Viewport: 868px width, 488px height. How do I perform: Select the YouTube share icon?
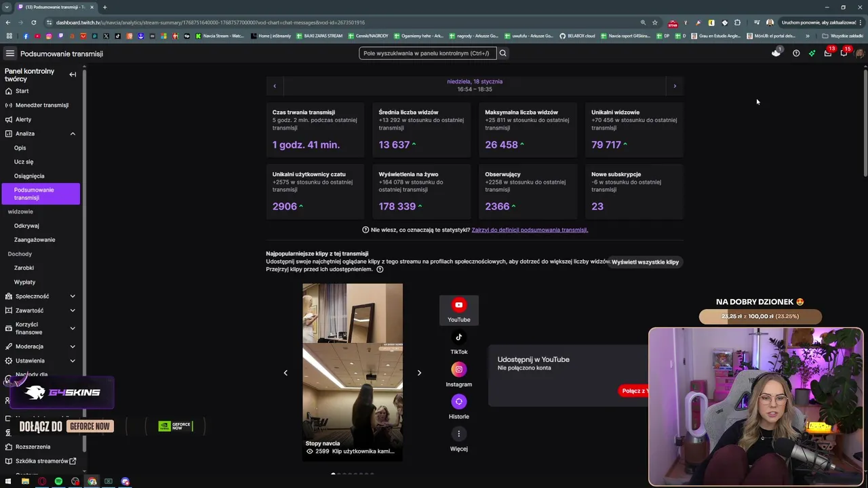(x=459, y=305)
